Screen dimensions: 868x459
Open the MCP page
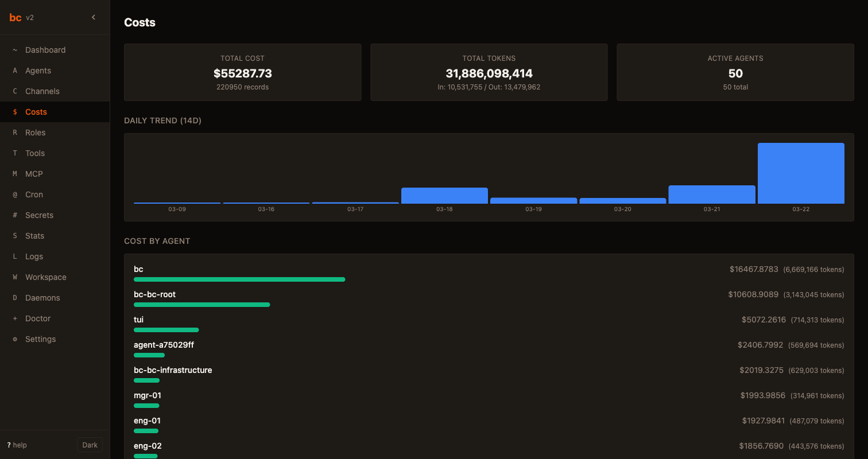(x=55, y=174)
